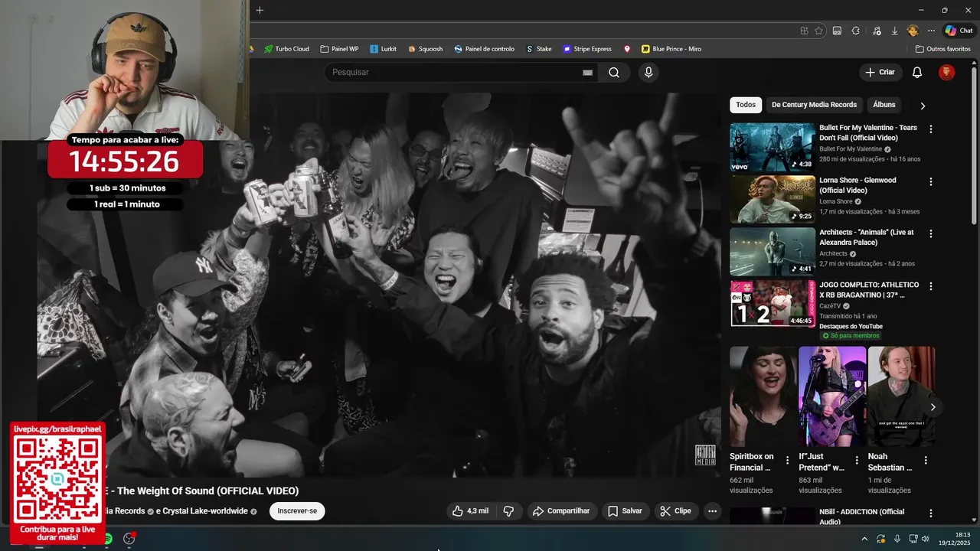Open the on-screen keyboard in search box

(587, 73)
